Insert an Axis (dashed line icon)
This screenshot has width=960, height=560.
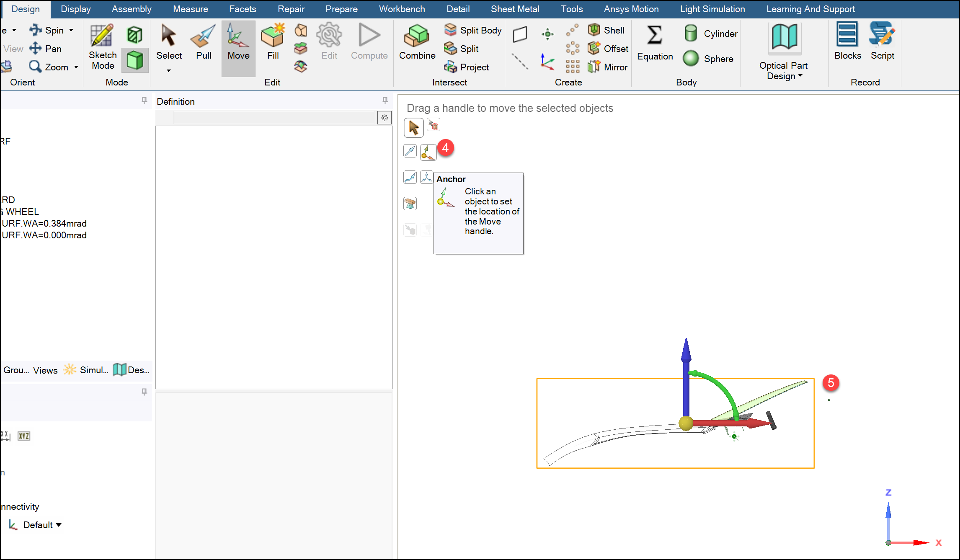coord(520,61)
